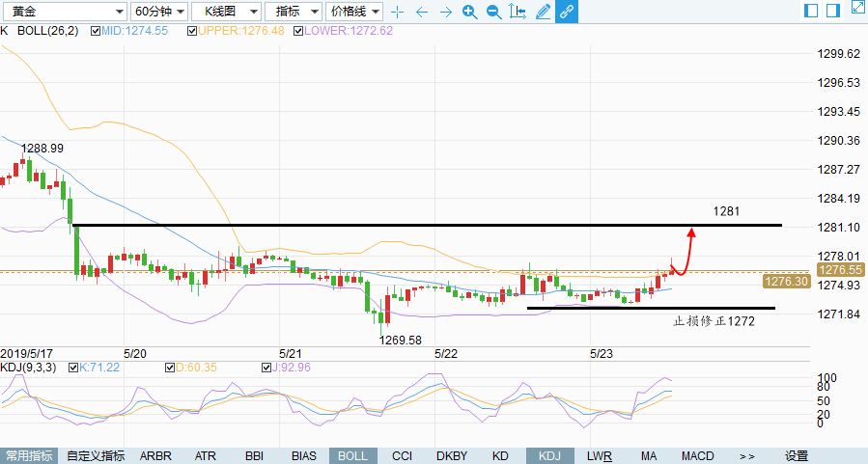The width and height of the screenshot is (868, 464).
Task: Uncheck the BOLL MID line checkbox
Action: 95,31
